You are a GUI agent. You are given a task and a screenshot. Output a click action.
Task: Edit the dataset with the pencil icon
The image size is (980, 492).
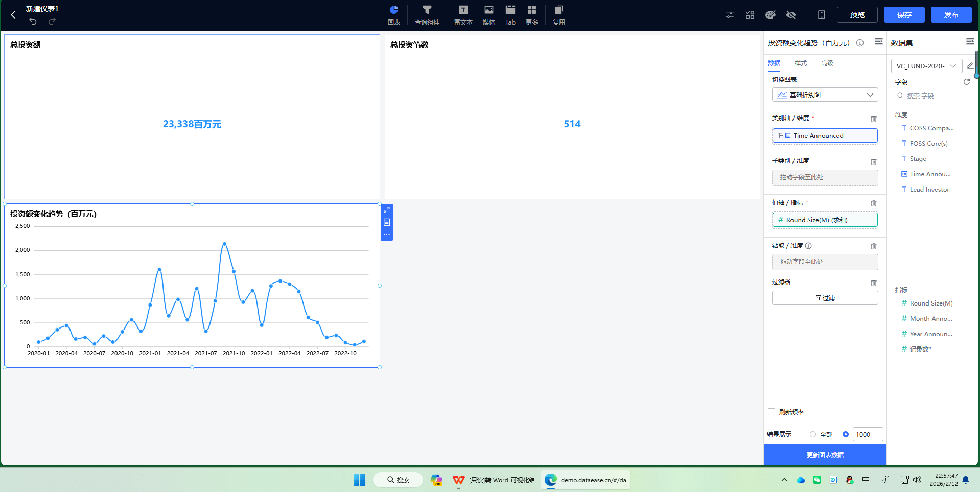[970, 66]
